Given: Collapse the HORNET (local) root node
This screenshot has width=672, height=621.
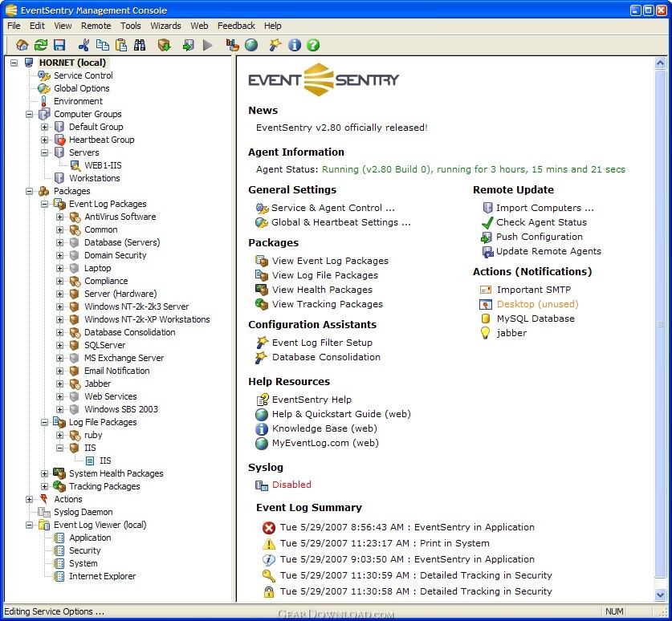Looking at the screenshot, I should (x=14, y=63).
